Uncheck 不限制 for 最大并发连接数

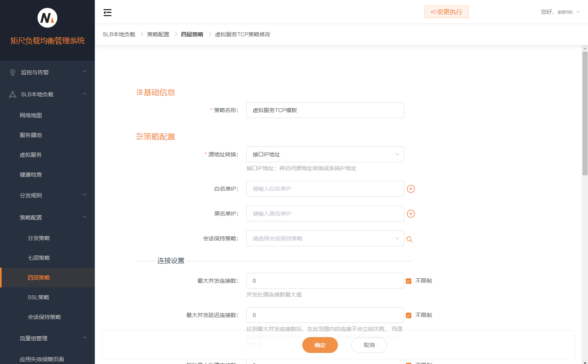point(408,281)
